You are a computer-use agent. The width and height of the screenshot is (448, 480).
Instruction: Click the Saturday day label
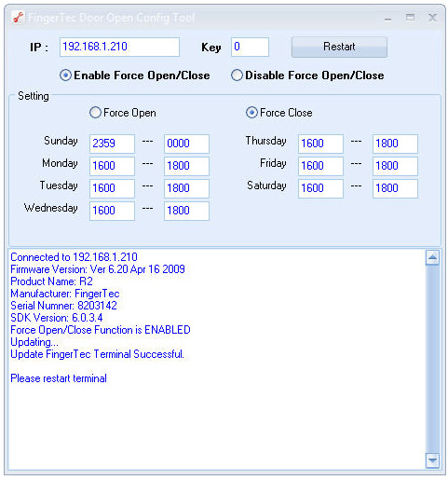[x=266, y=185]
